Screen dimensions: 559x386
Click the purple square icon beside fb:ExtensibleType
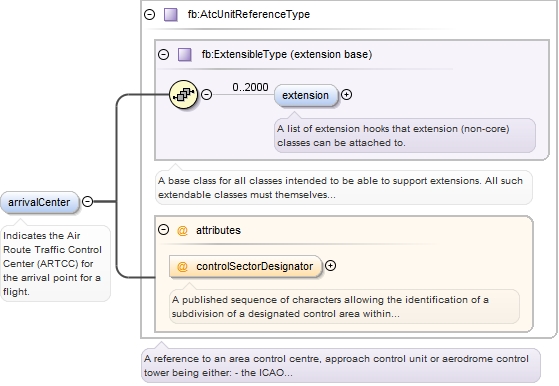coord(184,55)
